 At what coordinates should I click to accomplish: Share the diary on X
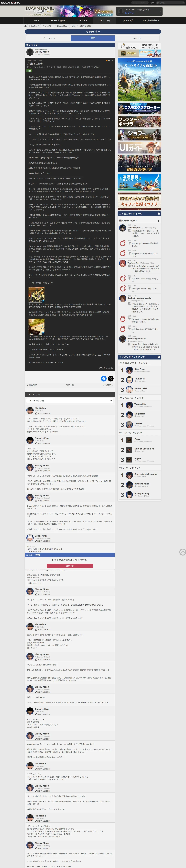pos(110,379)
